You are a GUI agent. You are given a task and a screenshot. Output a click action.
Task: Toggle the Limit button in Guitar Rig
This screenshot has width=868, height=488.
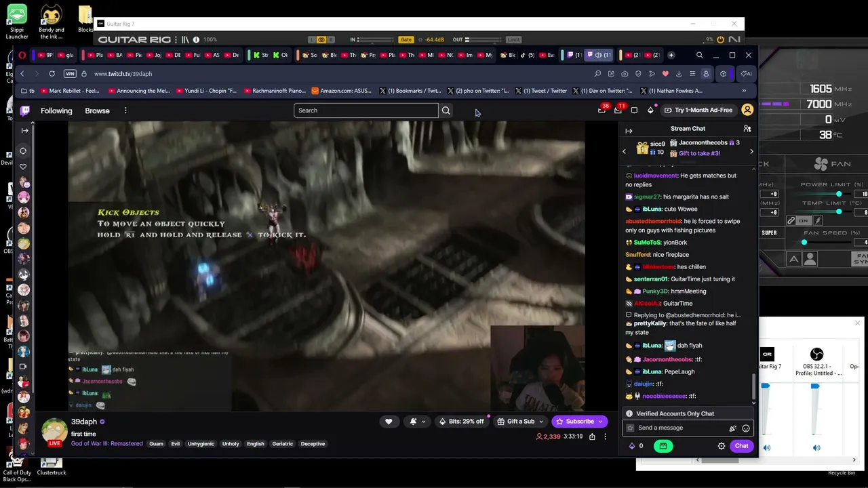513,40
